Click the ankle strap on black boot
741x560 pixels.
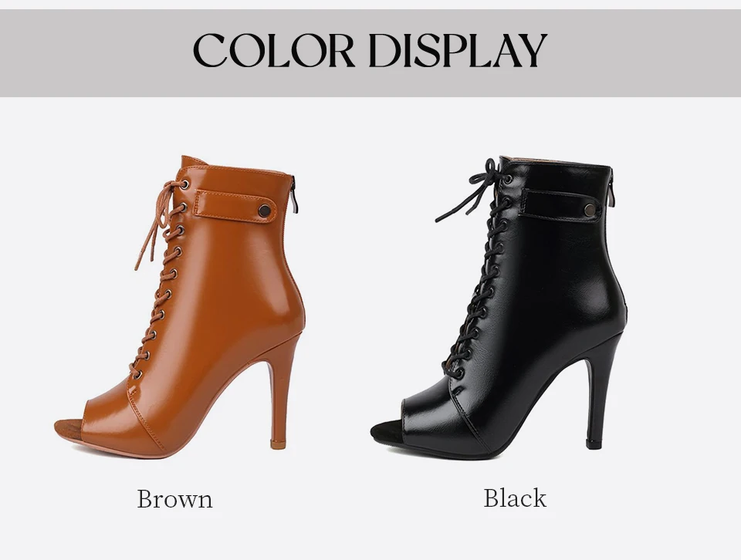[x=561, y=205]
